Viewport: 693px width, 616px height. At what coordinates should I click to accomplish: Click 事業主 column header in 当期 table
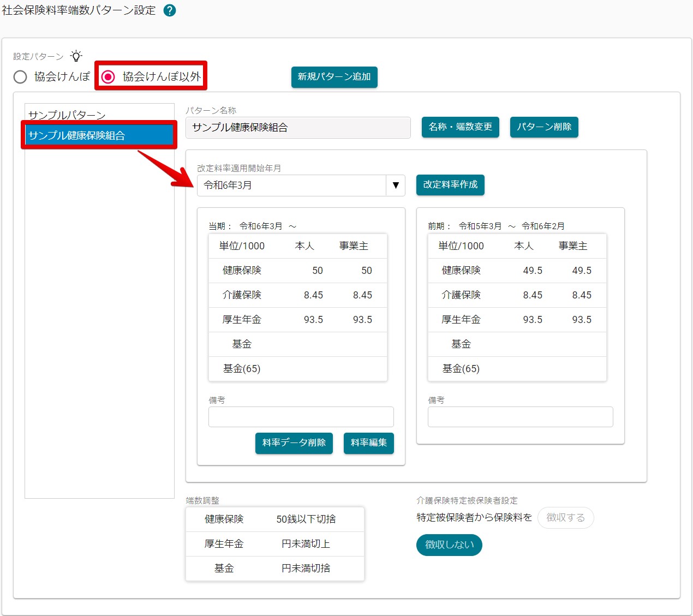coord(354,246)
